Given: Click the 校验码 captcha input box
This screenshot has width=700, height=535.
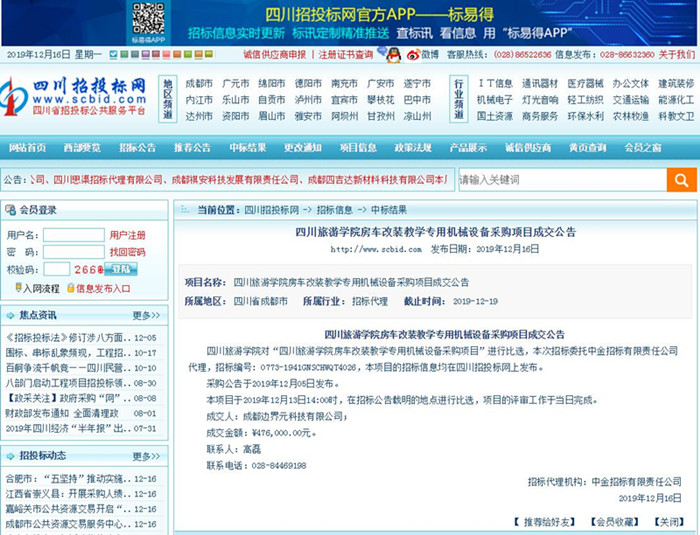Looking at the screenshot, I should [57, 269].
